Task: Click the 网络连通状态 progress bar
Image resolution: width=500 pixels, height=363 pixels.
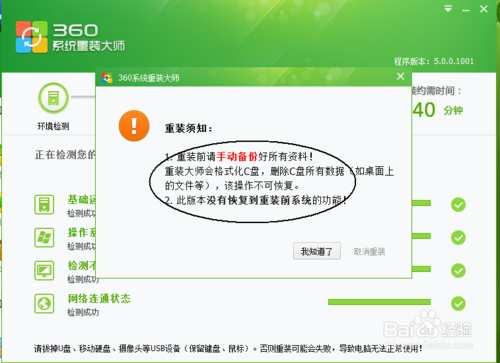Action: [x=379, y=302]
